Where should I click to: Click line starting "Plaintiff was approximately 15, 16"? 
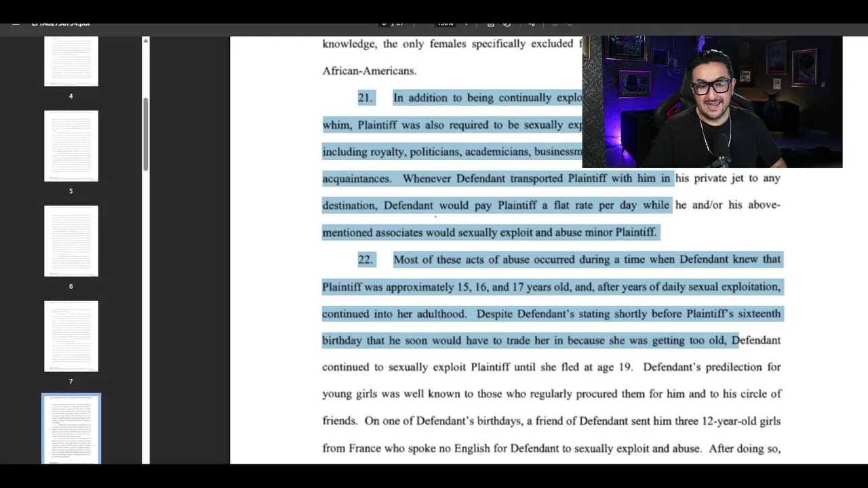pos(551,287)
